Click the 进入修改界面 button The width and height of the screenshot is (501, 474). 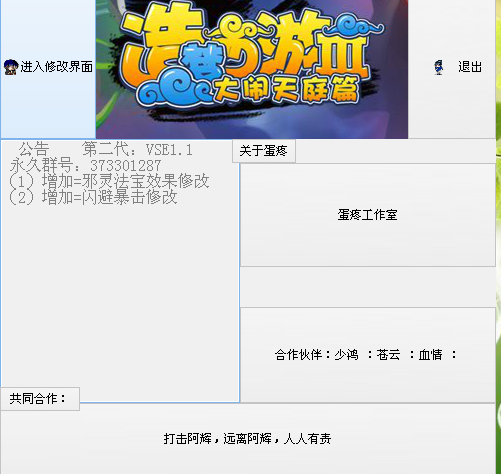48,69
